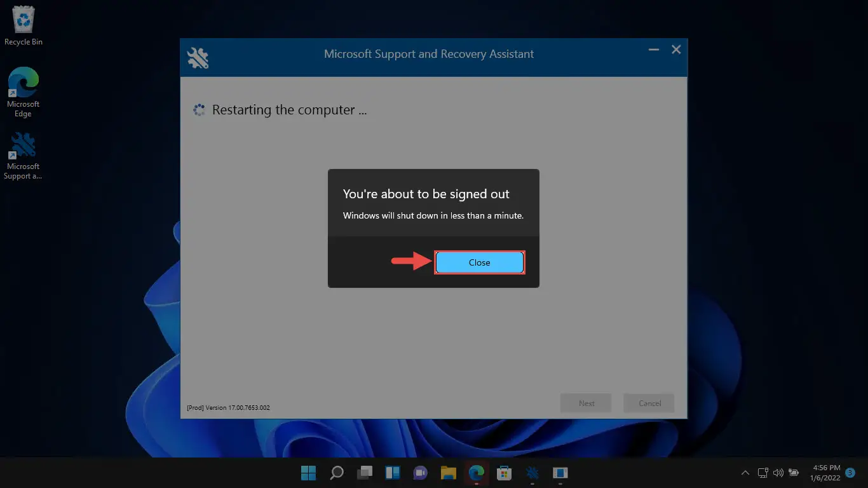Select the Microsoft Support desktop shortcut
Screen dimensions: 868x488
click(24, 156)
